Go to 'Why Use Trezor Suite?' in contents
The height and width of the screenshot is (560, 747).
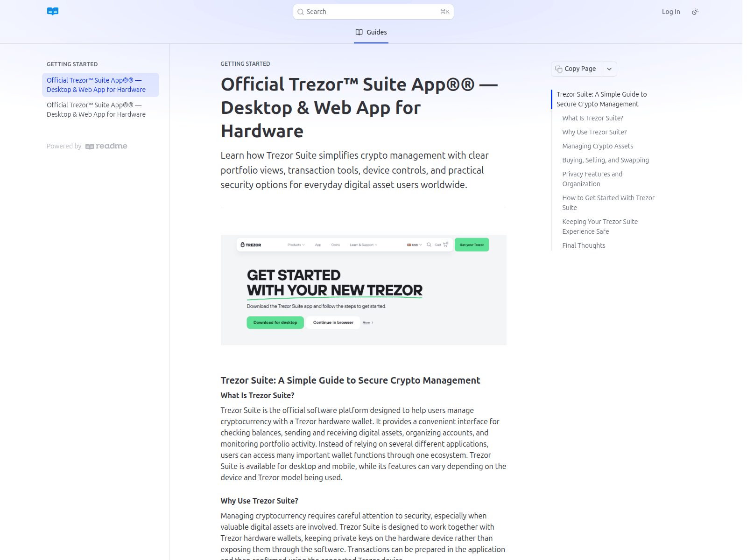(x=594, y=132)
